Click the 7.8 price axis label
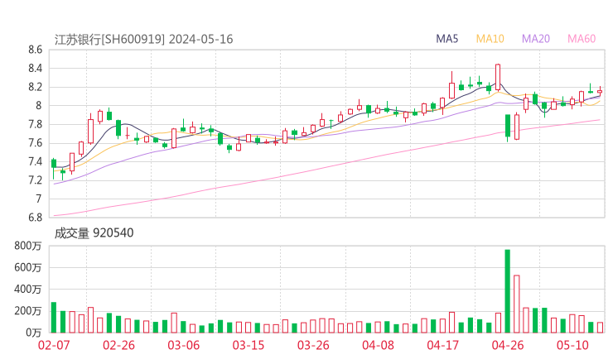The image size is (613, 364). (35, 124)
